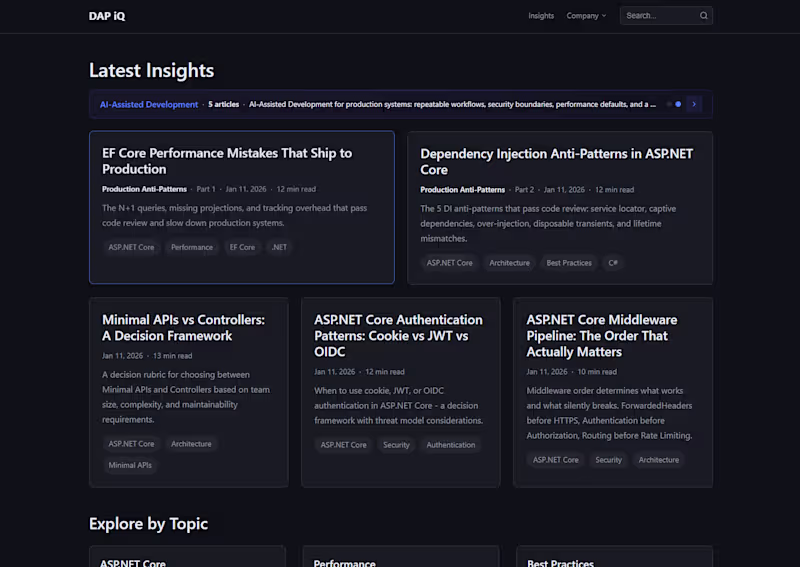Open the Insights nav item
Screen dimensions: 800x567
pos(541,16)
